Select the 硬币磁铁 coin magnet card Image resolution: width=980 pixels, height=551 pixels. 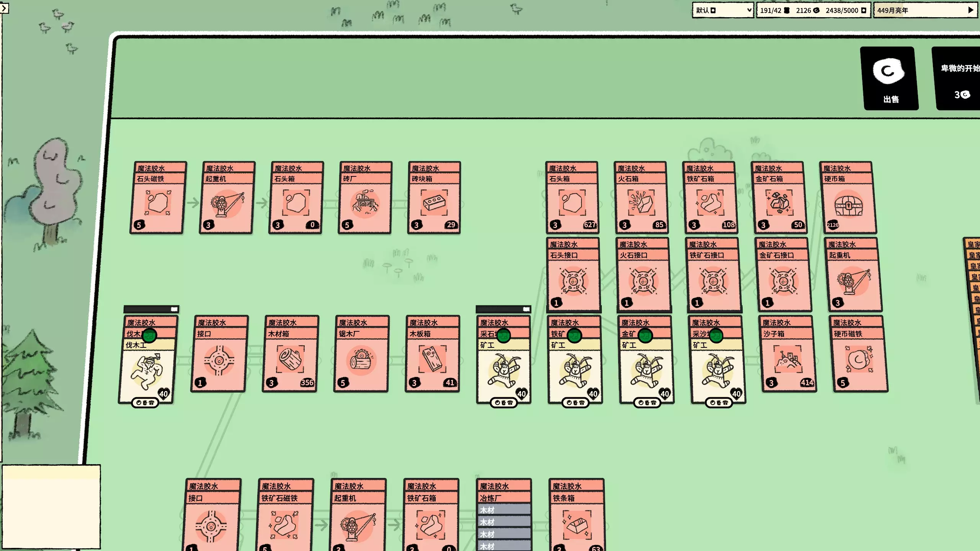click(x=859, y=360)
